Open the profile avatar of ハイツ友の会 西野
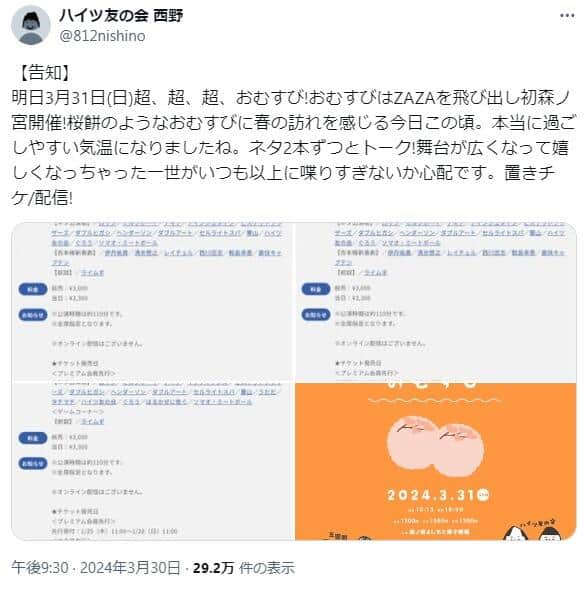The width and height of the screenshot is (584, 591). click(x=31, y=25)
